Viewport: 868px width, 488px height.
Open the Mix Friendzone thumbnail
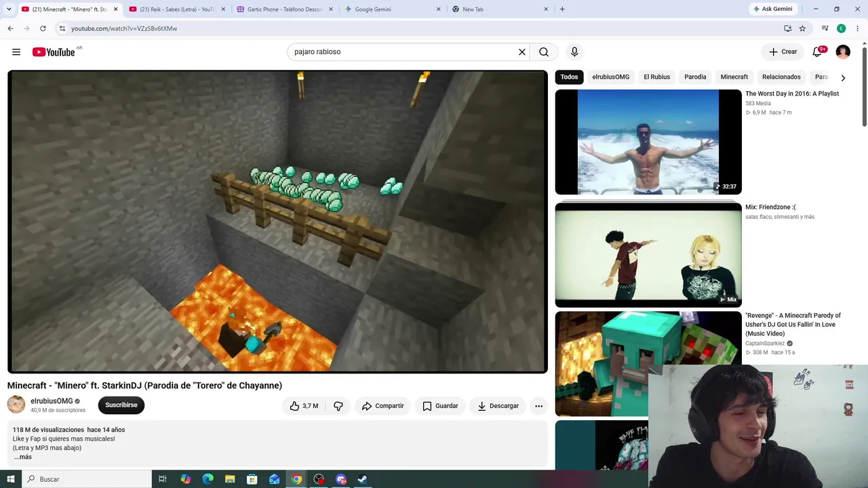[x=648, y=255]
